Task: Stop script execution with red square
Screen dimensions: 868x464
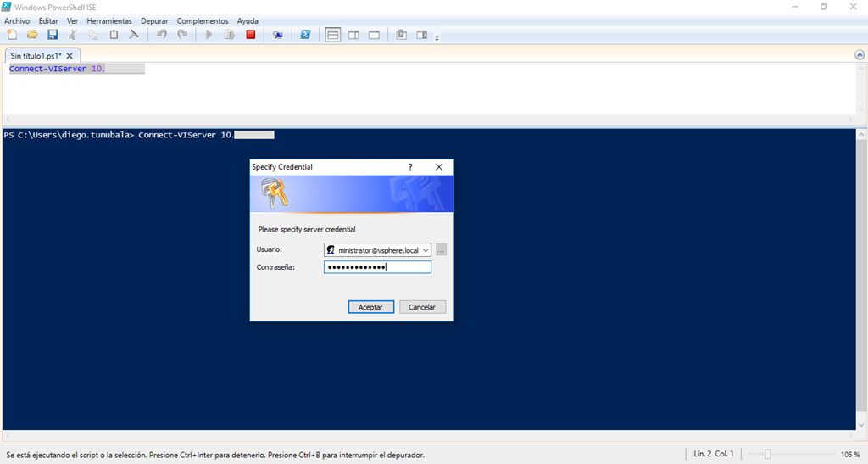Action: (x=251, y=35)
